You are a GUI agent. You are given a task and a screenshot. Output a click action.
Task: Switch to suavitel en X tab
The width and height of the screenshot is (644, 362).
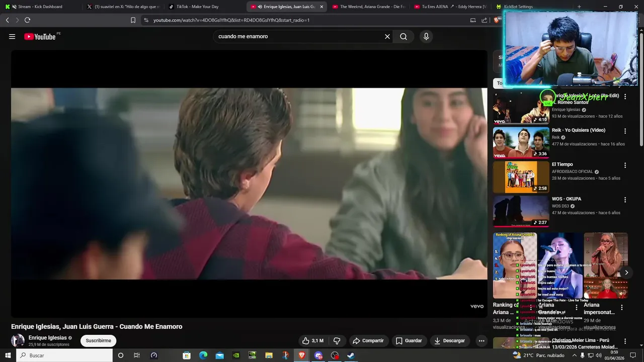tap(123, 7)
